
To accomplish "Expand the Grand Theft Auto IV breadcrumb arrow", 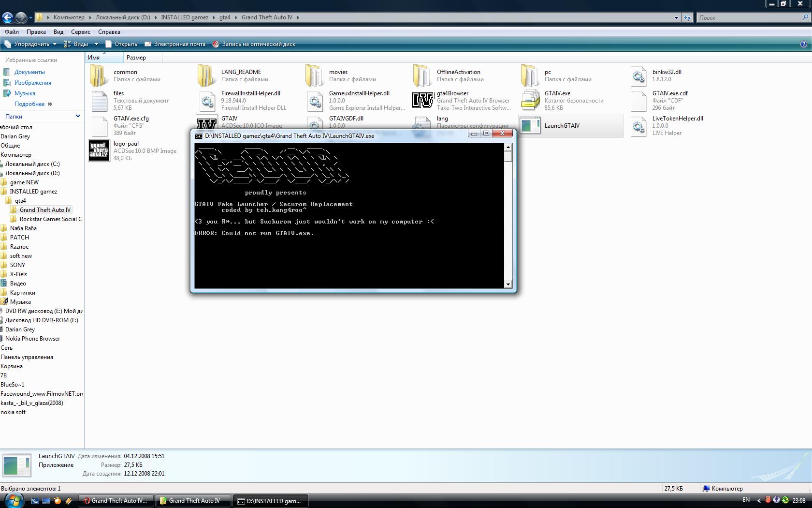I will click(x=298, y=17).
